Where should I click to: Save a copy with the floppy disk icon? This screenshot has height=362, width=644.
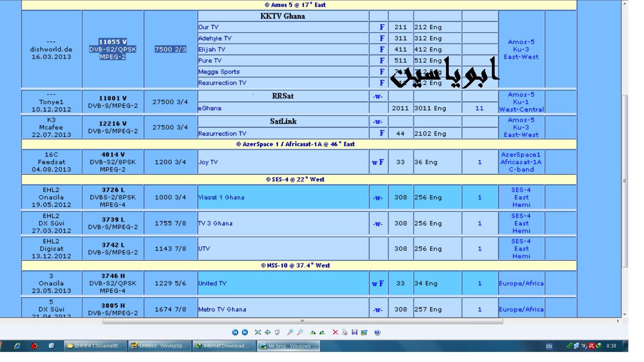point(354,332)
